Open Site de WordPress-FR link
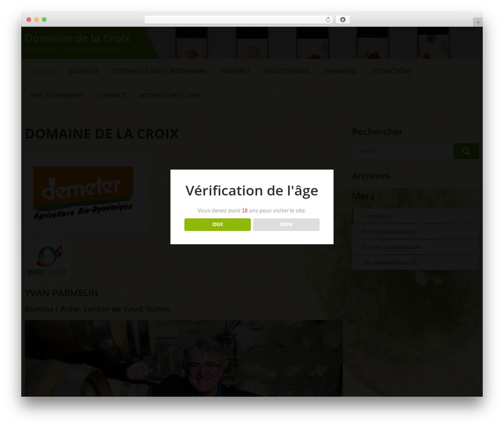This screenshot has height=427, width=504. click(389, 263)
